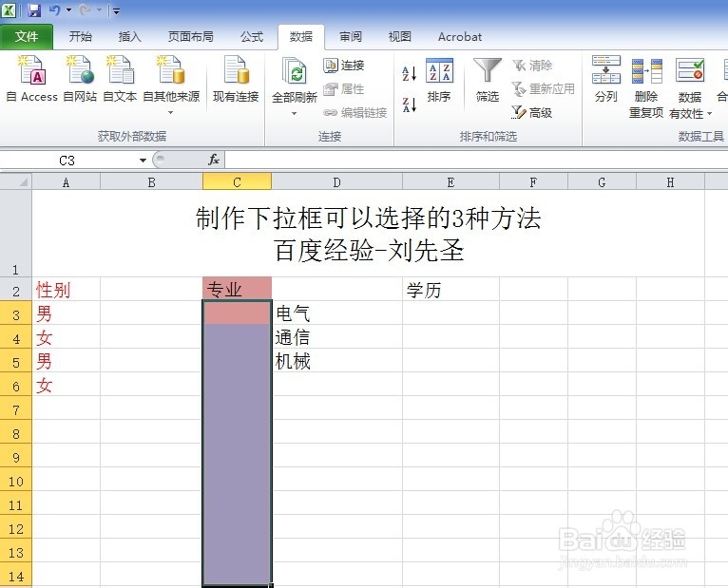Select column D header

pyautogui.click(x=336, y=182)
